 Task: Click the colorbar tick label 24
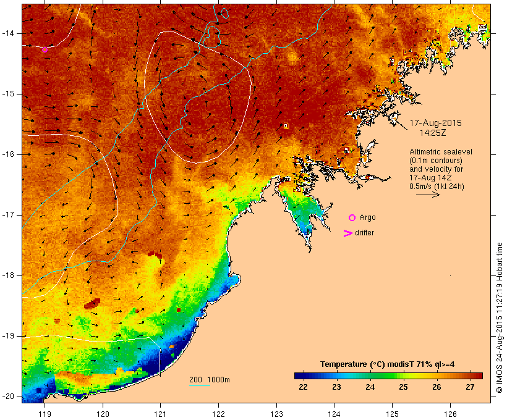pyautogui.click(x=370, y=387)
